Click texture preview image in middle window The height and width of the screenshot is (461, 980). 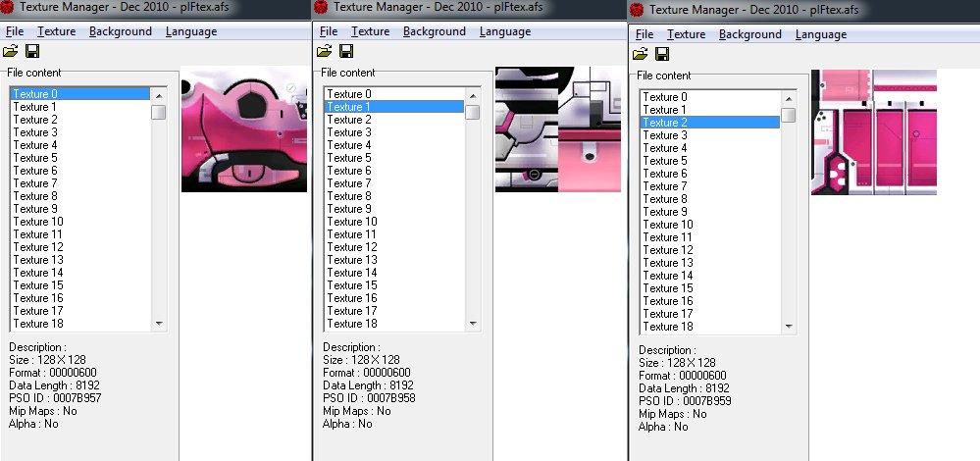tap(558, 129)
